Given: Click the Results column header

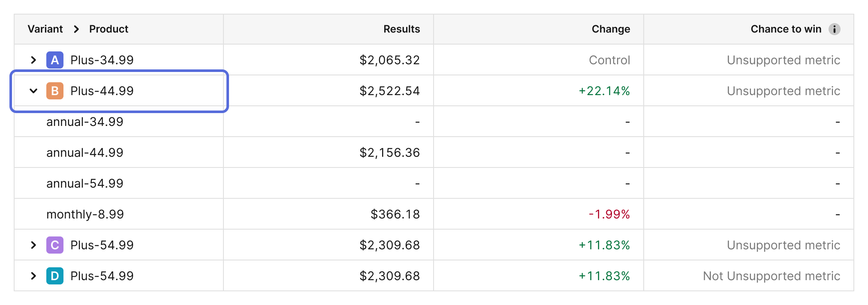Looking at the screenshot, I should tap(401, 29).
